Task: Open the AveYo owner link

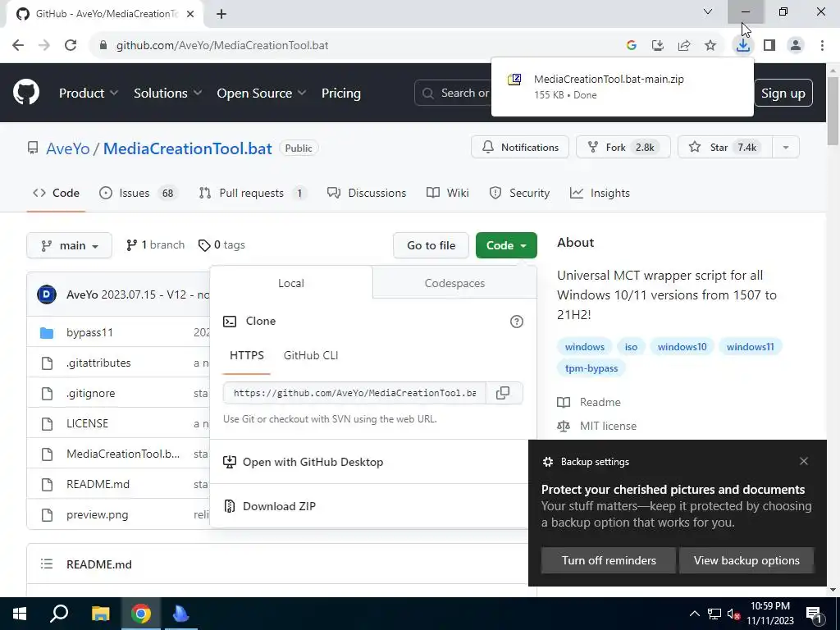Action: pos(68,148)
